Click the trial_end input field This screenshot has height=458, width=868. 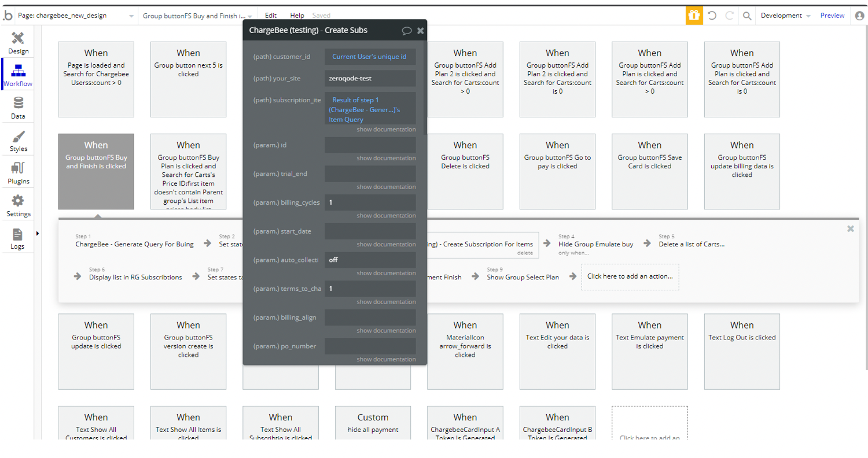pos(370,173)
